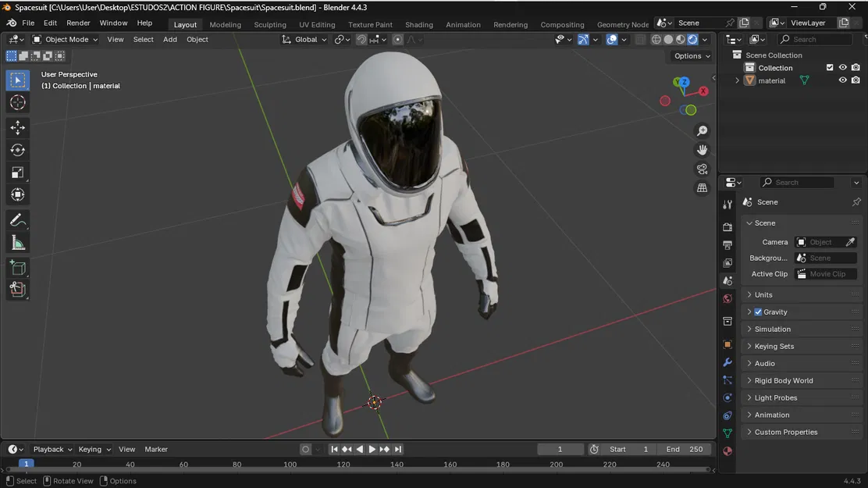Enable the Gravity checkbox
868x488 pixels.
click(758, 312)
